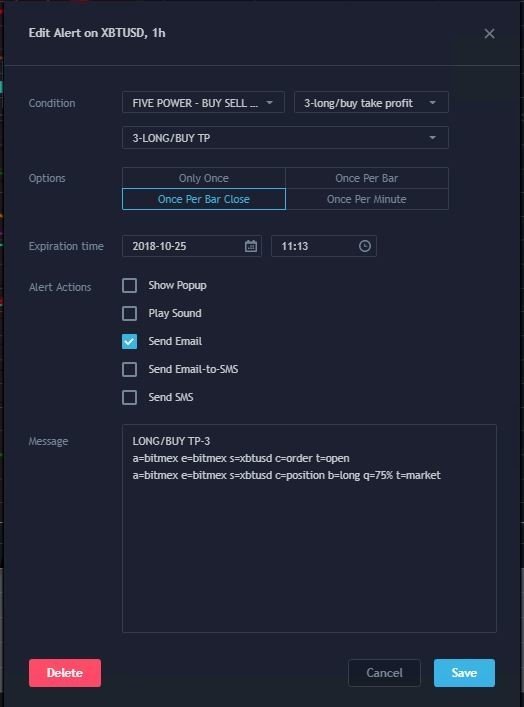Tick the Send Email-to-SMS checkbox
The image size is (524, 707).
[x=129, y=369]
